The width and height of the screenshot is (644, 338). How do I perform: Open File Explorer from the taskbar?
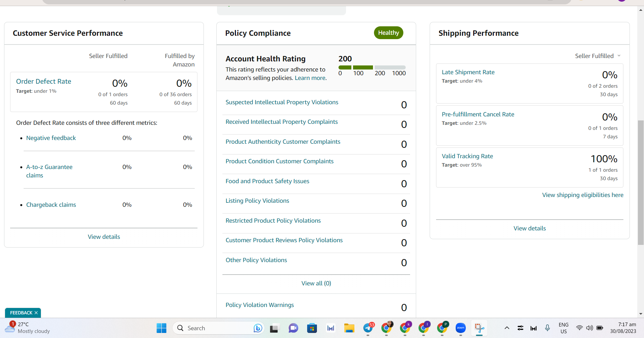(349, 328)
